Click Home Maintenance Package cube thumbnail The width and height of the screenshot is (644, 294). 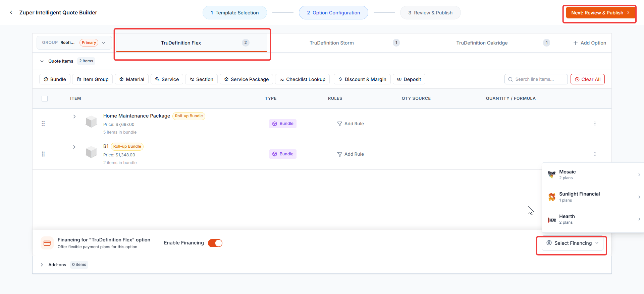pyautogui.click(x=91, y=122)
